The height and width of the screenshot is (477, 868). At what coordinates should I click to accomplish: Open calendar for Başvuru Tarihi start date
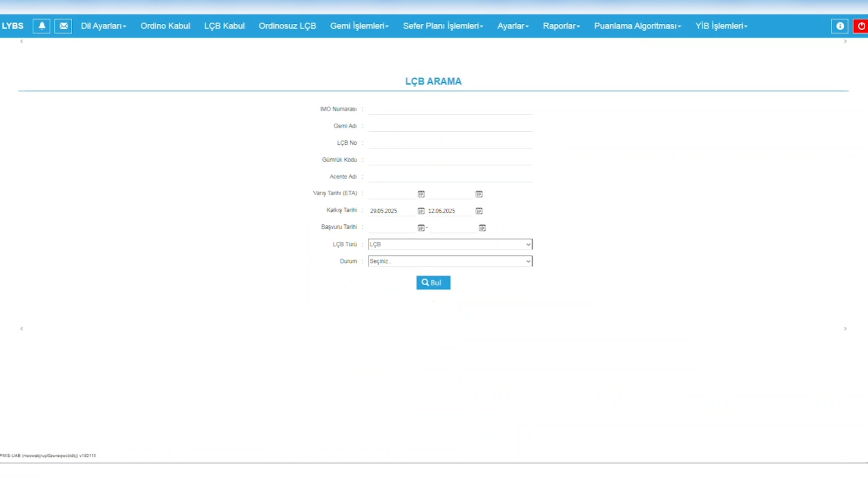pyautogui.click(x=421, y=228)
